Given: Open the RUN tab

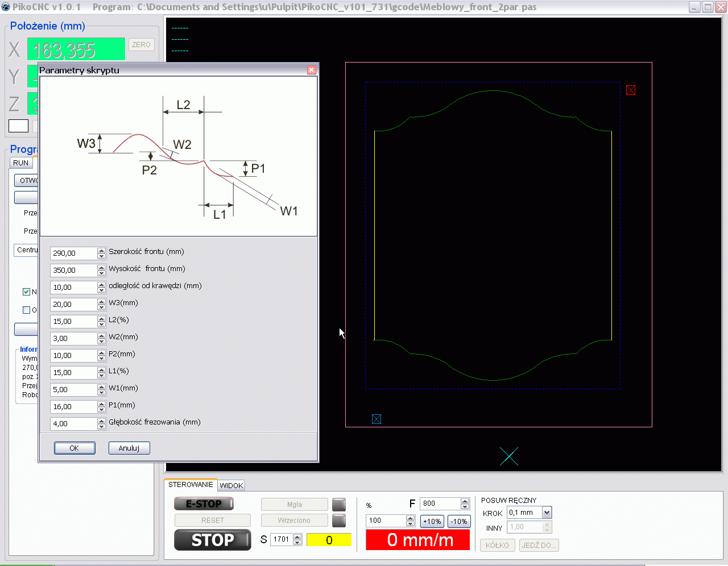Looking at the screenshot, I should click(x=21, y=163).
